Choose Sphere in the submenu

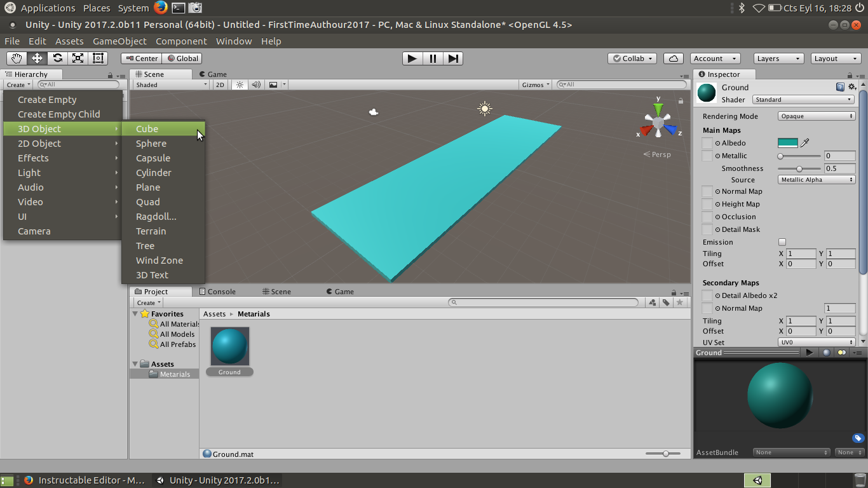(x=163, y=144)
